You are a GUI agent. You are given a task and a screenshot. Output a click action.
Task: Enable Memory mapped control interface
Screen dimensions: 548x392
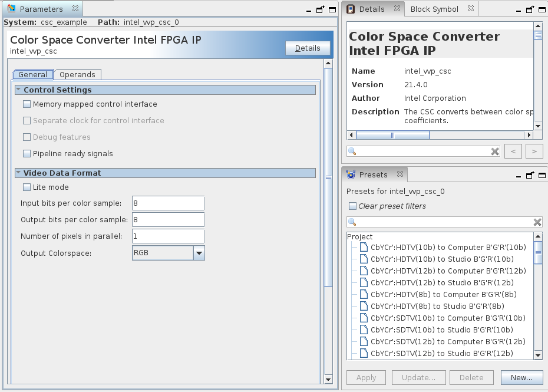[27, 104]
